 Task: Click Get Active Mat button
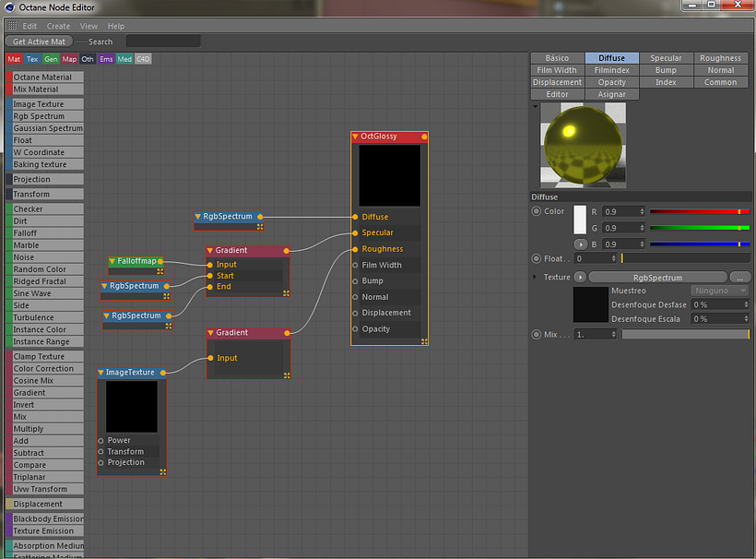coord(39,42)
